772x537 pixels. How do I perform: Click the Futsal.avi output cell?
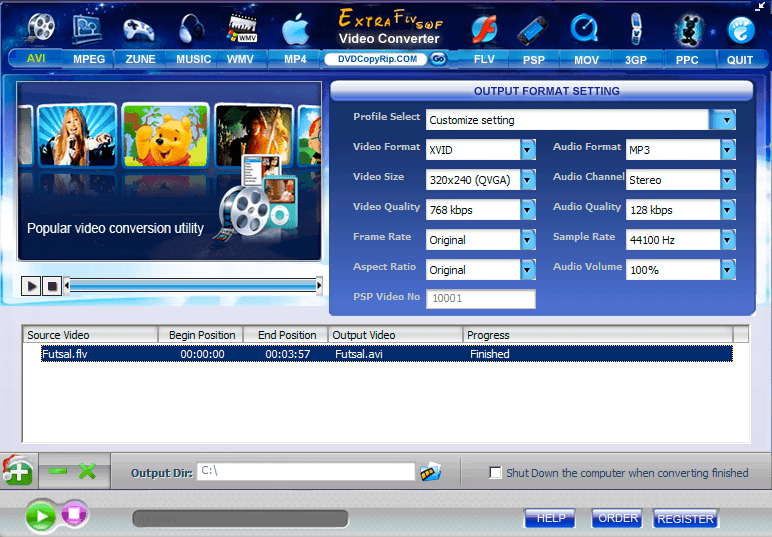(x=358, y=354)
